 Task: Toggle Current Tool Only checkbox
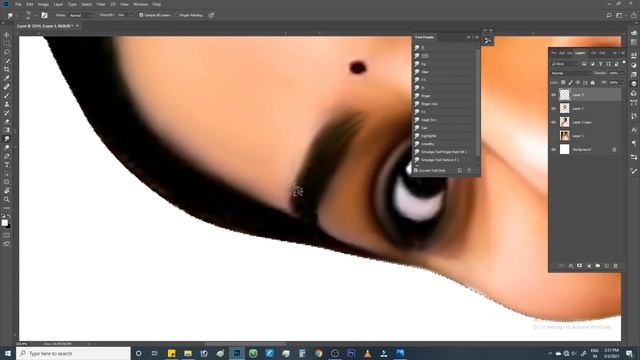pyautogui.click(x=416, y=170)
